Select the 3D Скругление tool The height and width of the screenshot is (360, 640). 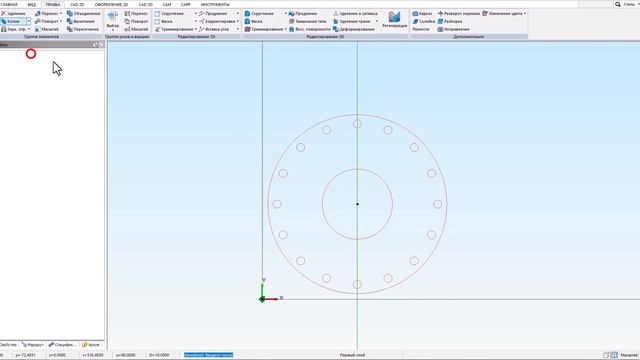click(x=259, y=13)
